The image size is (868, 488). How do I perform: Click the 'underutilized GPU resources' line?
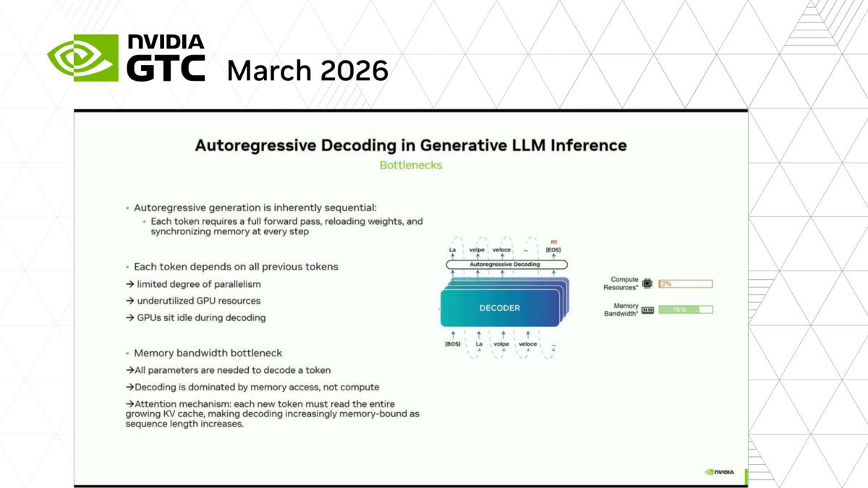193,301
